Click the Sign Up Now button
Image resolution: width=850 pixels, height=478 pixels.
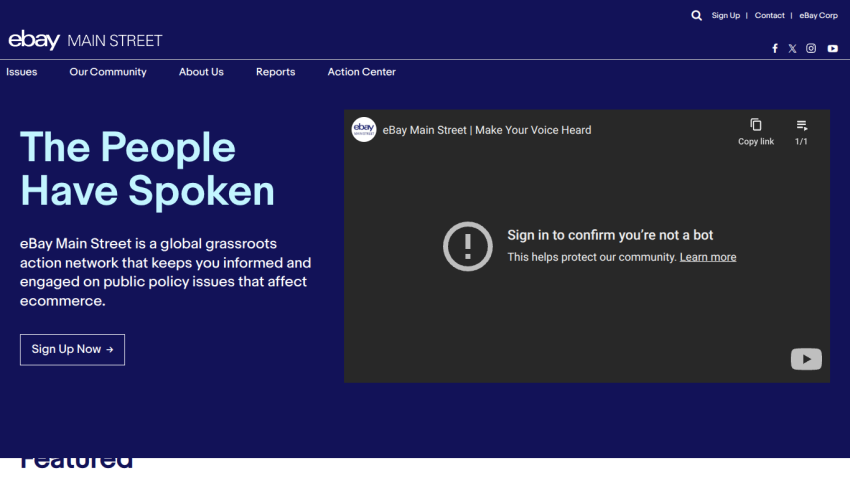click(x=72, y=350)
